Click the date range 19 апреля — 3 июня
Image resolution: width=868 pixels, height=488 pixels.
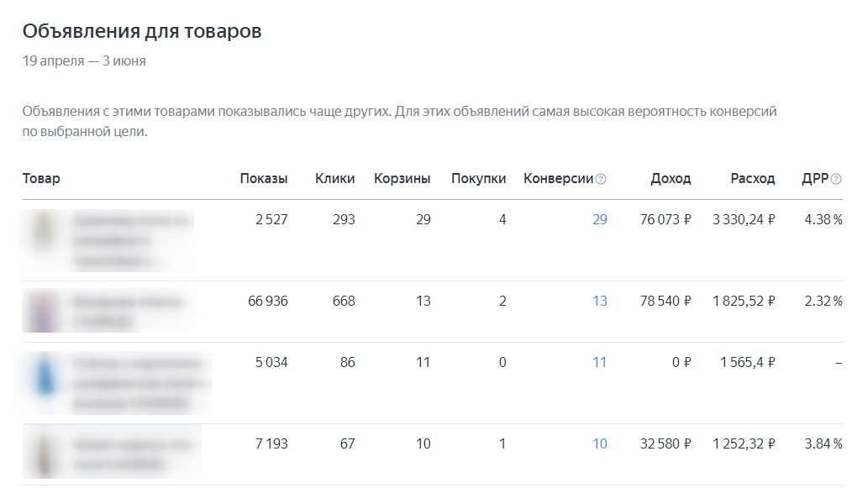pos(84,61)
